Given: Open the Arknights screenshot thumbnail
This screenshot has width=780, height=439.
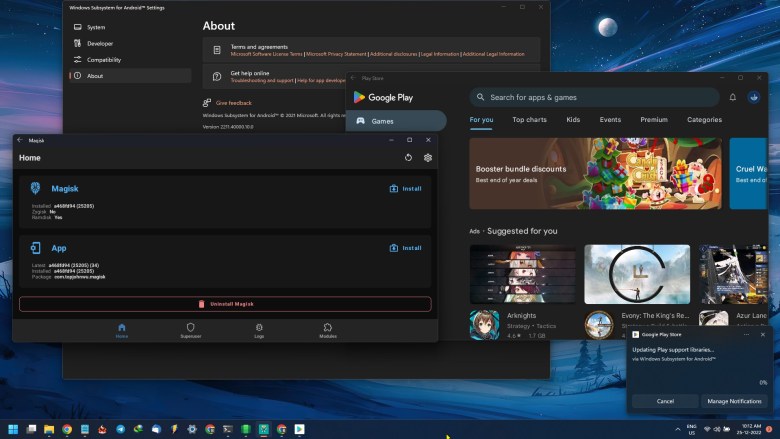Looking at the screenshot, I should (523, 274).
